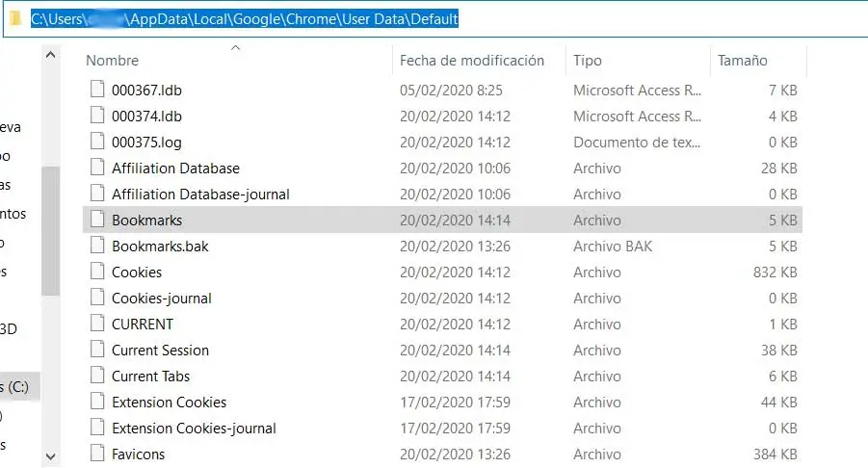Click the file icon of 000367.ldb
This screenshot has width=868, height=468.
click(x=95, y=90)
